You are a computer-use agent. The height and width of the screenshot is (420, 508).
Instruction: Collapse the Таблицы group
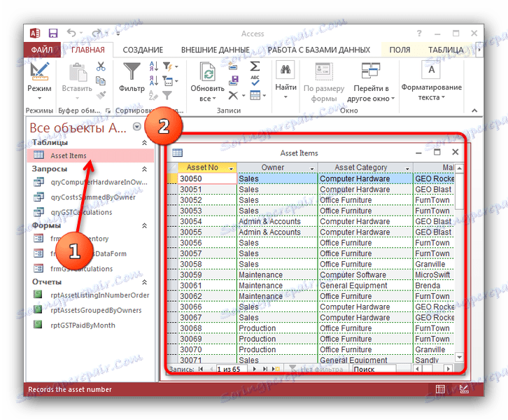[x=145, y=142]
